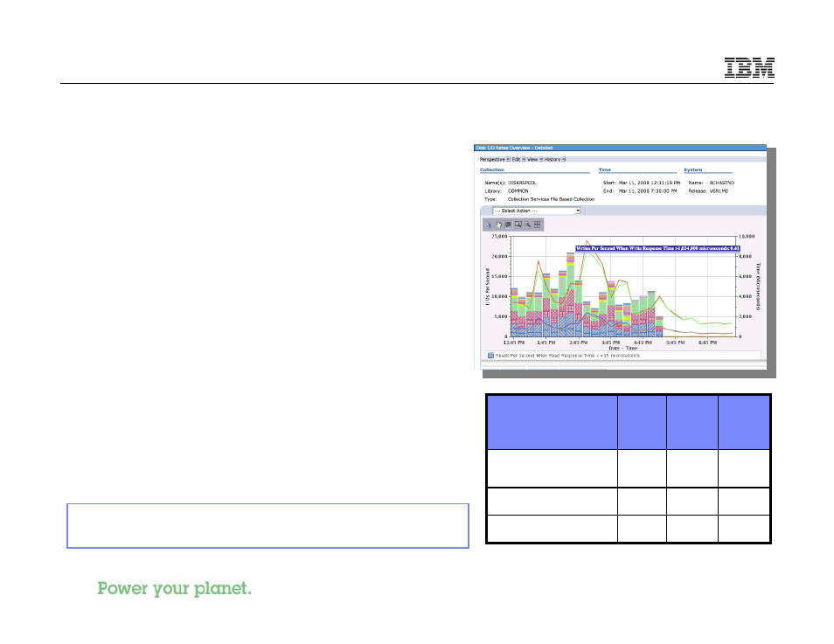Click the 'Reads Per Second When Read Response Time' legend text
This screenshot has height=644, width=834.
[567, 356]
